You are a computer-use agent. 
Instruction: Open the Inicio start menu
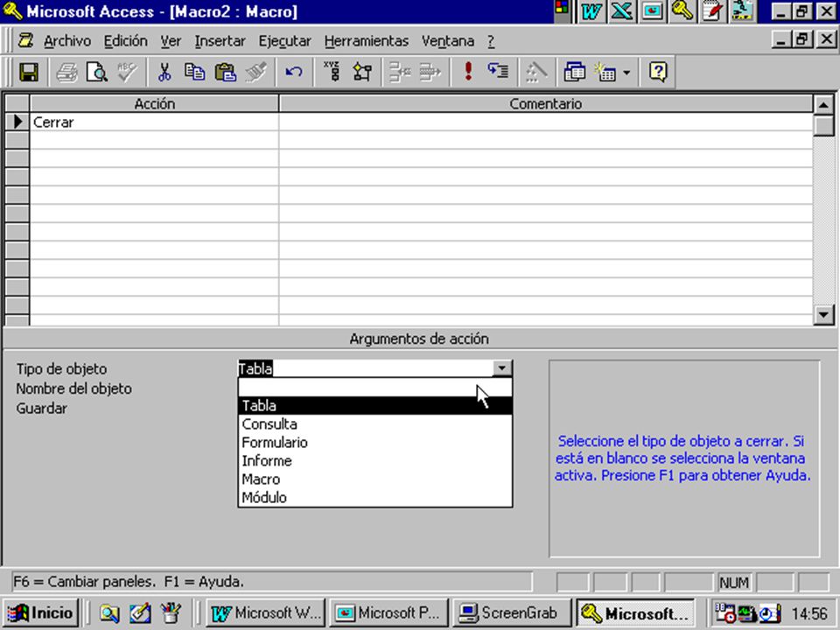[41, 612]
